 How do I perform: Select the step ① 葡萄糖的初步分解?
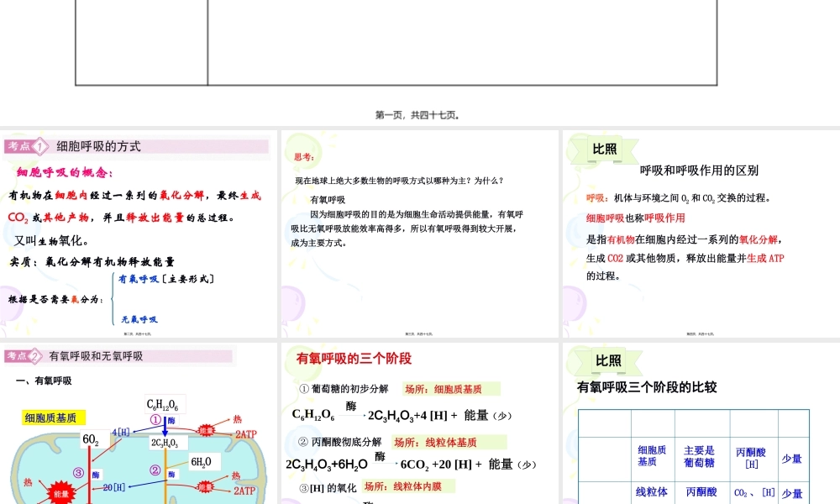344,389
